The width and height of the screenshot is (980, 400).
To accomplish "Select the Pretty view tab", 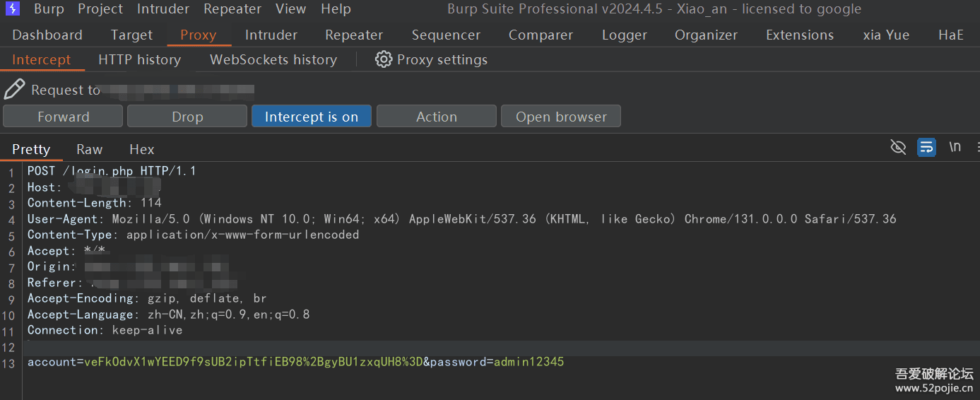I will (31, 149).
